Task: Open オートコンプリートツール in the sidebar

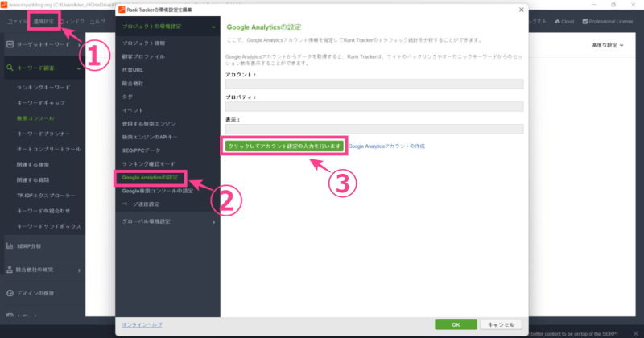Action: 49,150
